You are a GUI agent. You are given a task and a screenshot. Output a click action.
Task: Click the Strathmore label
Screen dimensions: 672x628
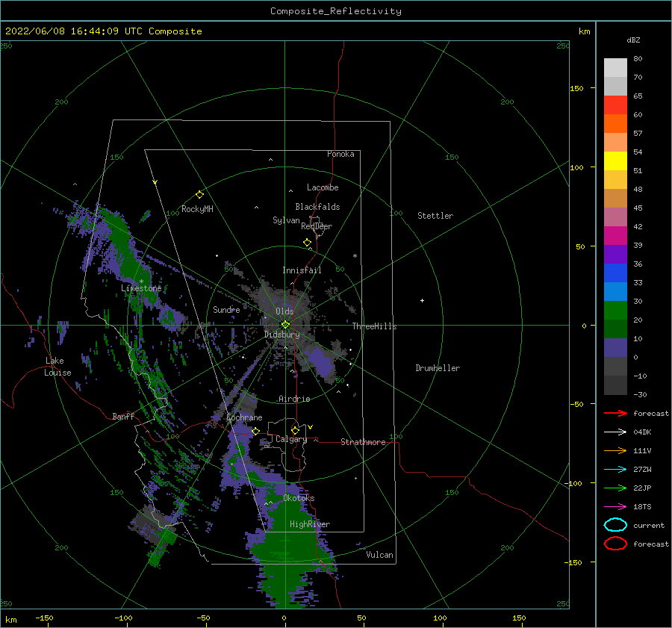(364, 442)
